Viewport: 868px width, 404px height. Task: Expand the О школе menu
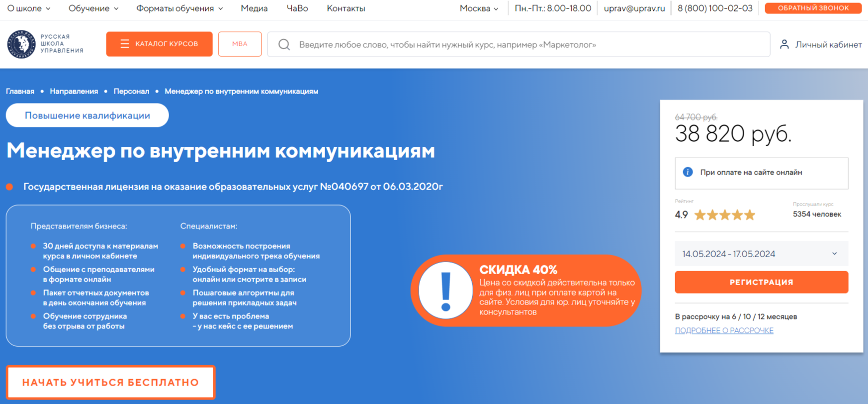tap(29, 8)
